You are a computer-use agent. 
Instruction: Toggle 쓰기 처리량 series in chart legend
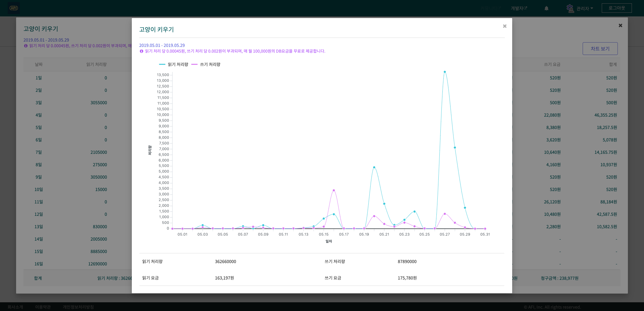click(206, 64)
